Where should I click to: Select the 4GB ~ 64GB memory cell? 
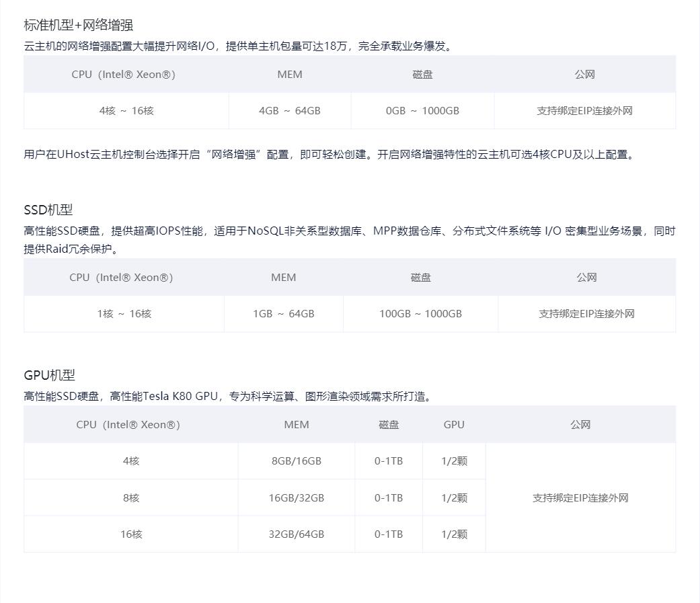pyautogui.click(x=290, y=111)
